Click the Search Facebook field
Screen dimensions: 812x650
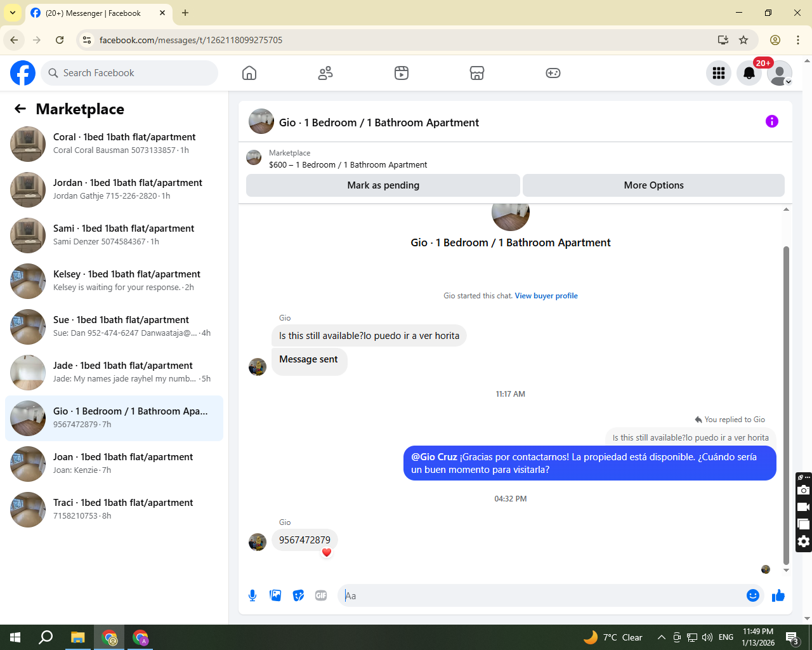tap(129, 73)
